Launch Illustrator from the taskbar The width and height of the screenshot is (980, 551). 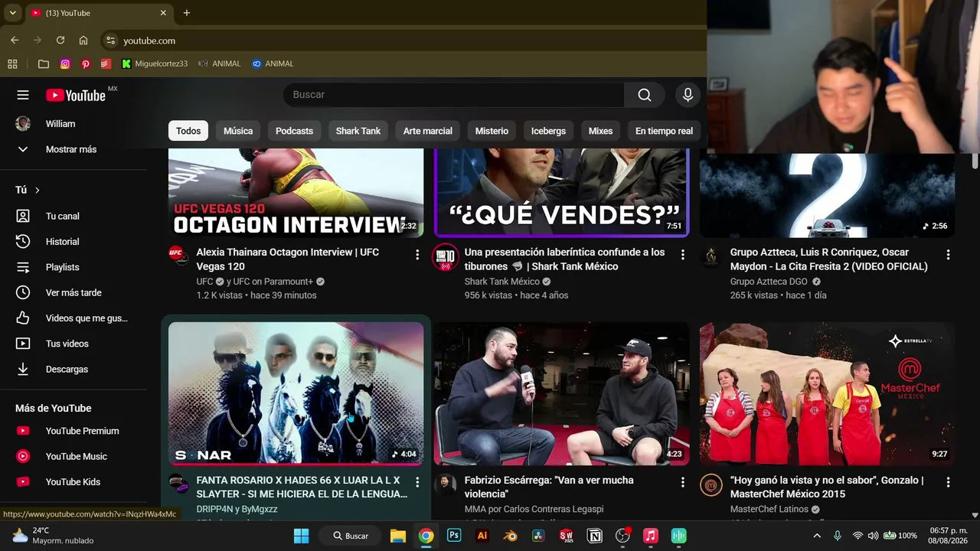click(482, 536)
